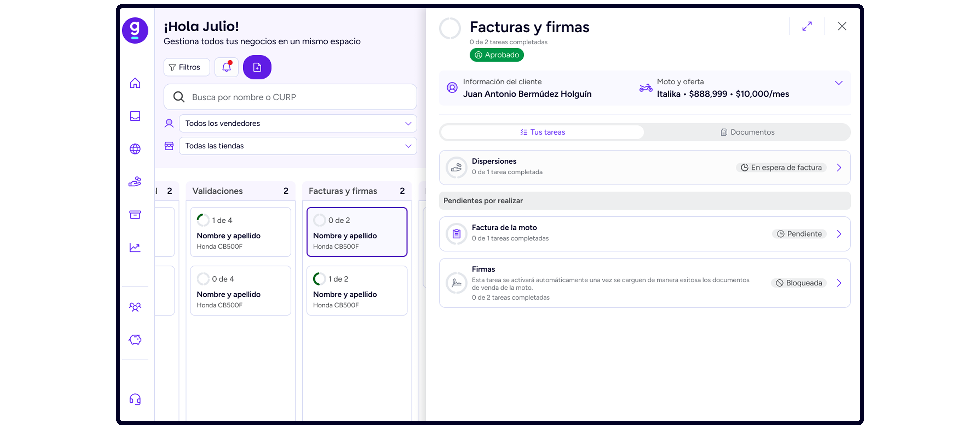The image size is (980, 429).
Task: Select the 1 de 4 Validaciones card
Action: point(240,232)
